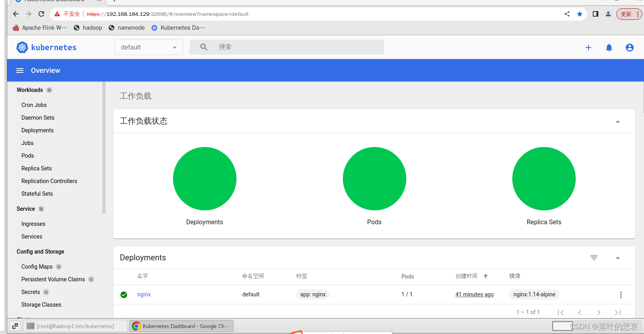Open the nginx deployment link
Viewport: 644px width, 334px height.
[x=144, y=294]
